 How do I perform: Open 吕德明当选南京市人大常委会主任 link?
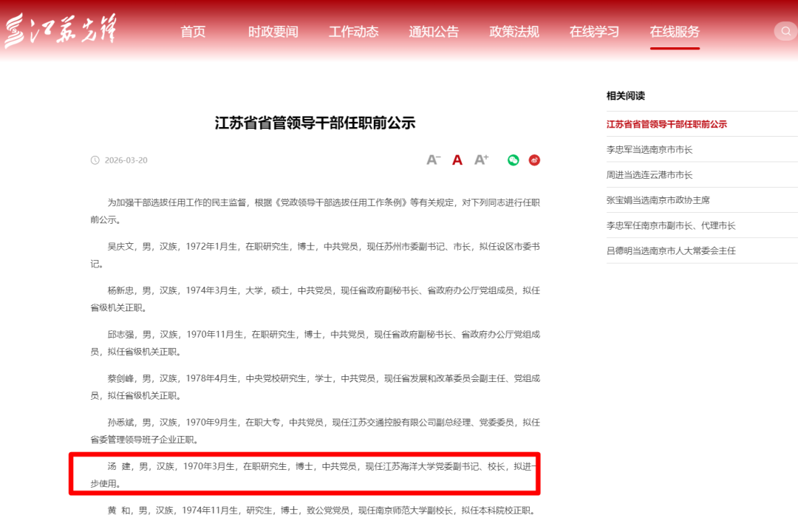[x=671, y=250]
